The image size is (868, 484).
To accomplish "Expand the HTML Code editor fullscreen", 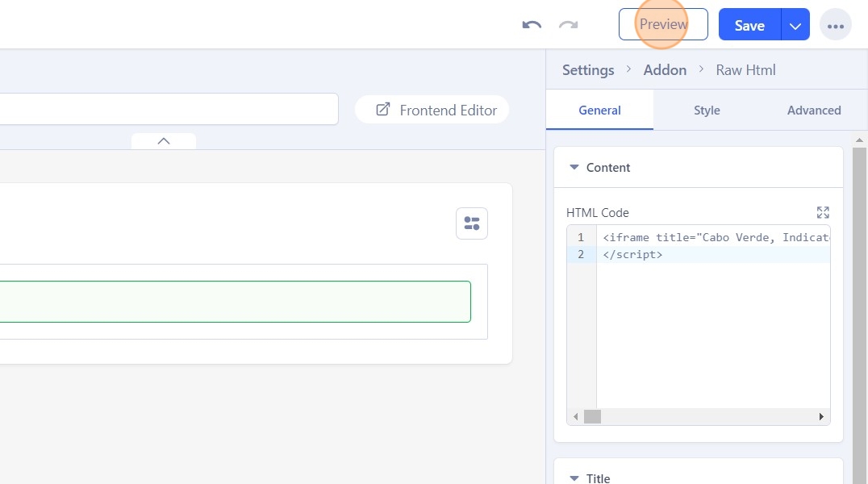I will [x=823, y=213].
